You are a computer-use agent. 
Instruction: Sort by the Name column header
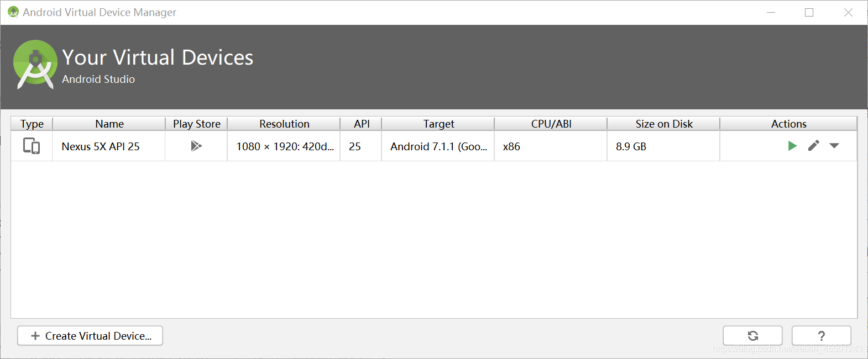[x=109, y=124]
